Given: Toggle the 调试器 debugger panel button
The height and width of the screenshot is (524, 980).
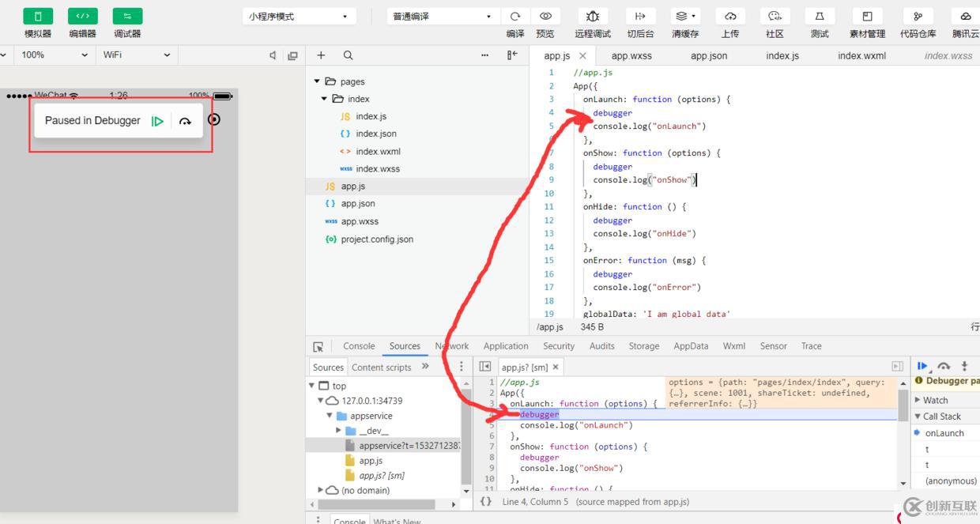Looking at the screenshot, I should coord(127,16).
